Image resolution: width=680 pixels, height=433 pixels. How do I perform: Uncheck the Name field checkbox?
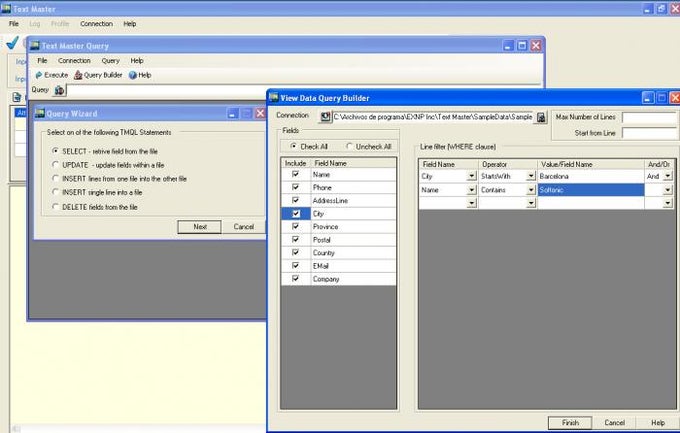tap(295, 174)
